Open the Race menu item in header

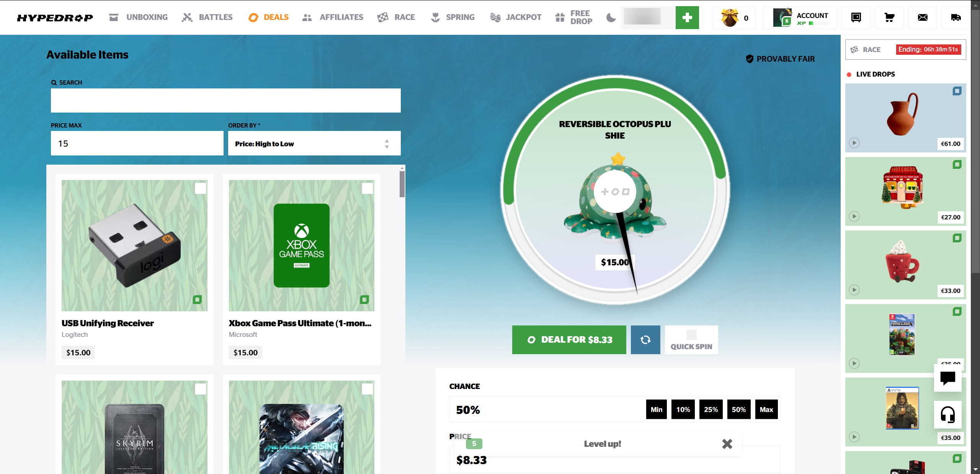tap(396, 18)
